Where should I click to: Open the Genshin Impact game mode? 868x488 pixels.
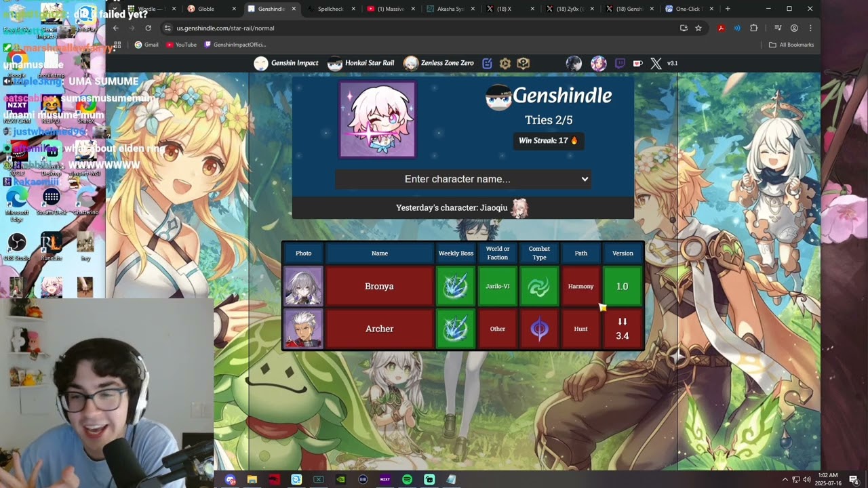[285, 63]
